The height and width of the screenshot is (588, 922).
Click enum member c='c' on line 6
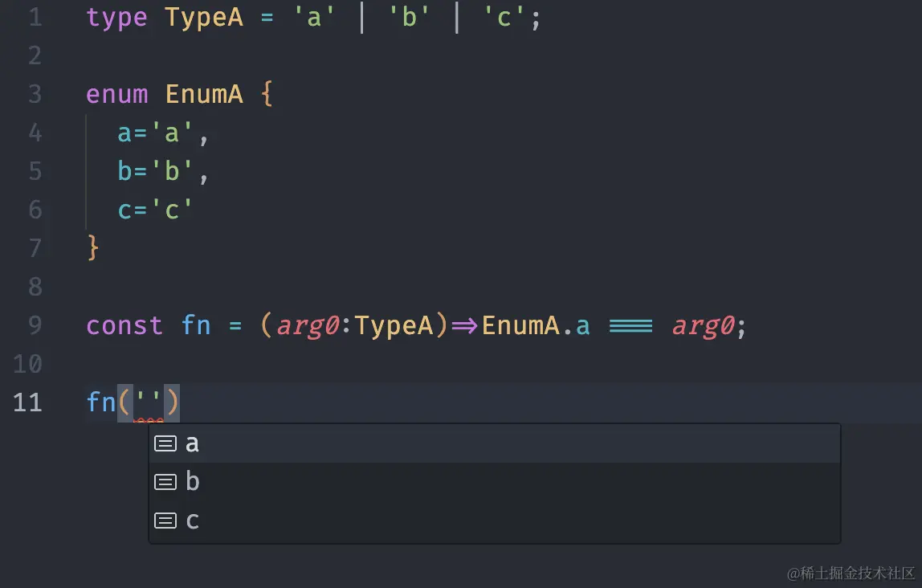point(155,210)
